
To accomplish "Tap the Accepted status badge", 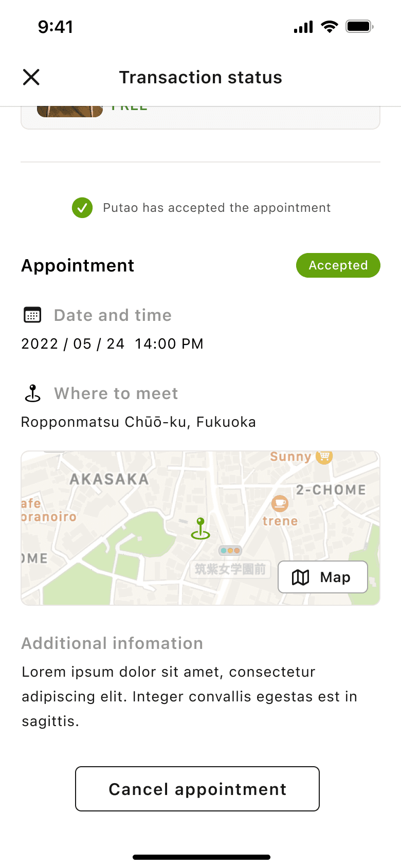I will coord(338,265).
